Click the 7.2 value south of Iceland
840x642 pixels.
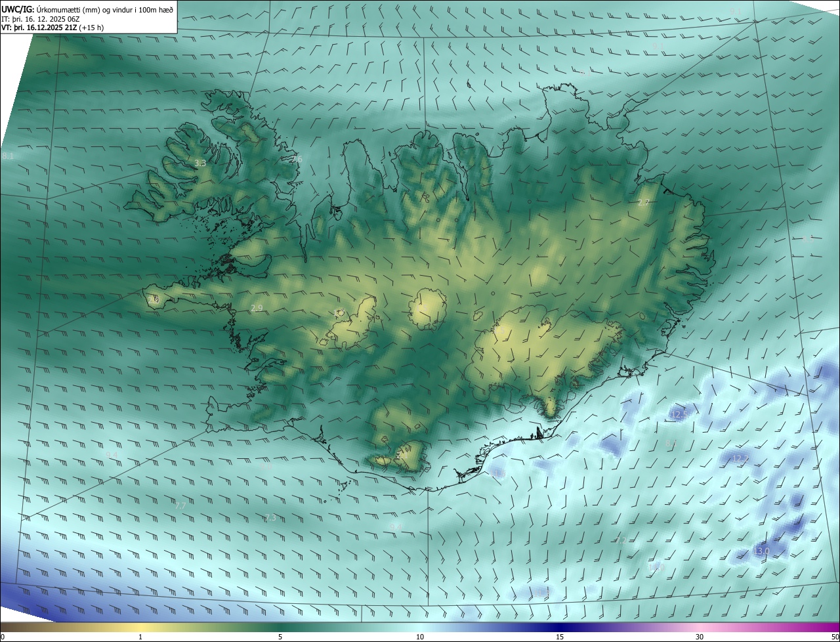click(621, 540)
